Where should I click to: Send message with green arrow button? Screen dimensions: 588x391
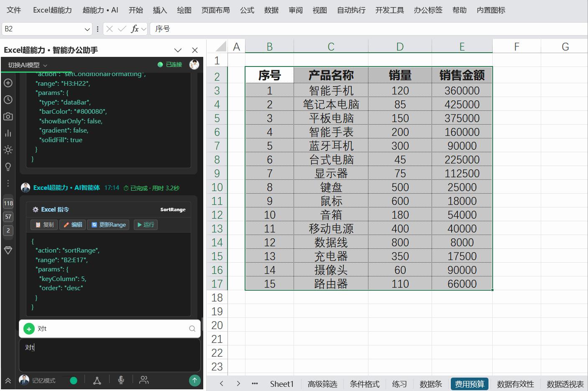pos(194,380)
